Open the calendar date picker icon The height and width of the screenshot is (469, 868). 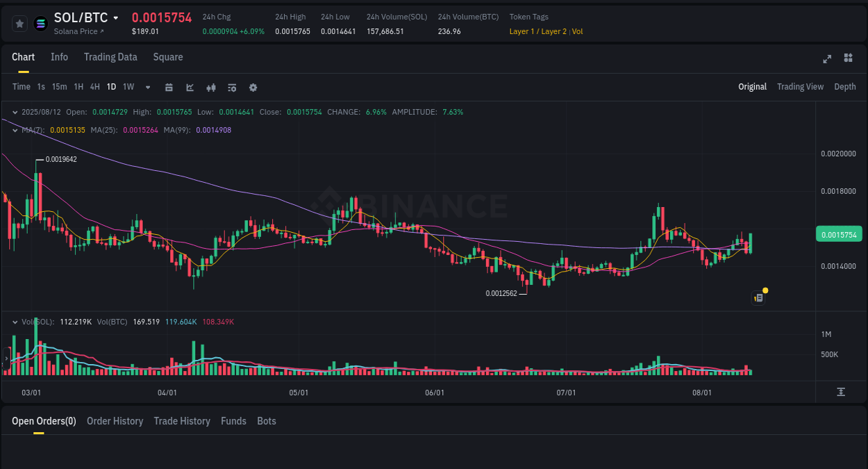(169, 87)
